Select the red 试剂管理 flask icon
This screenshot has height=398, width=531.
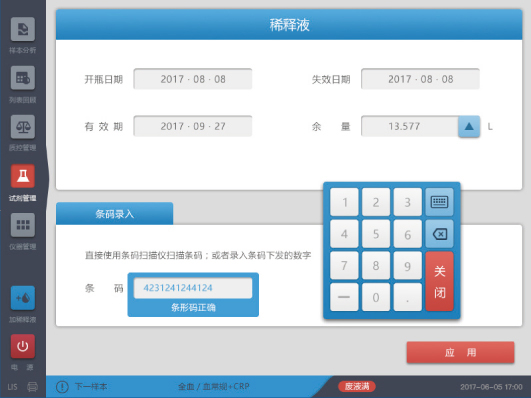tap(23, 176)
